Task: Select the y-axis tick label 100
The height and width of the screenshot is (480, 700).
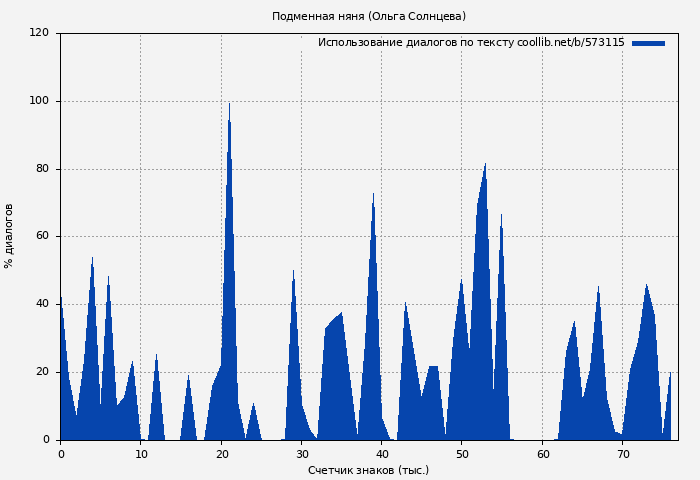Action: 39,101
